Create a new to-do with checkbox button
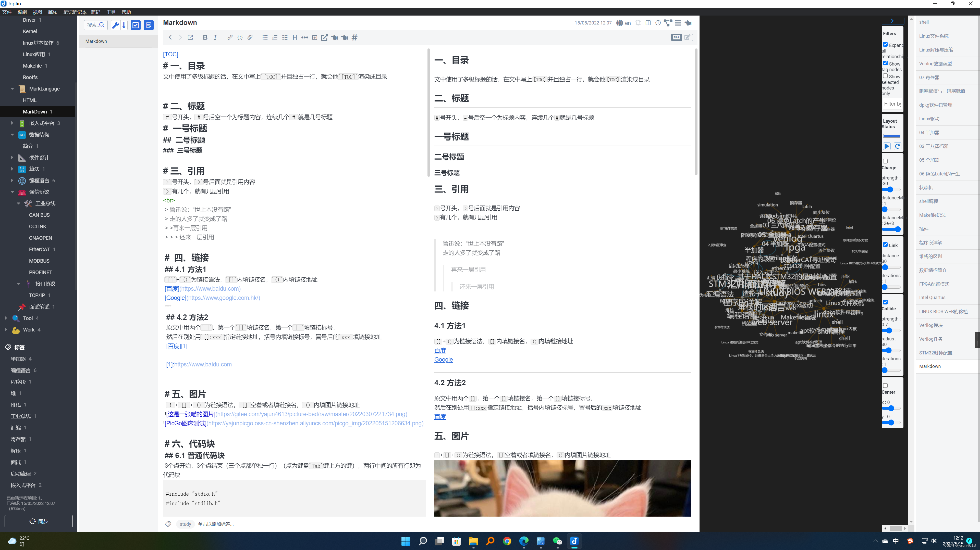980x550 pixels. (136, 25)
